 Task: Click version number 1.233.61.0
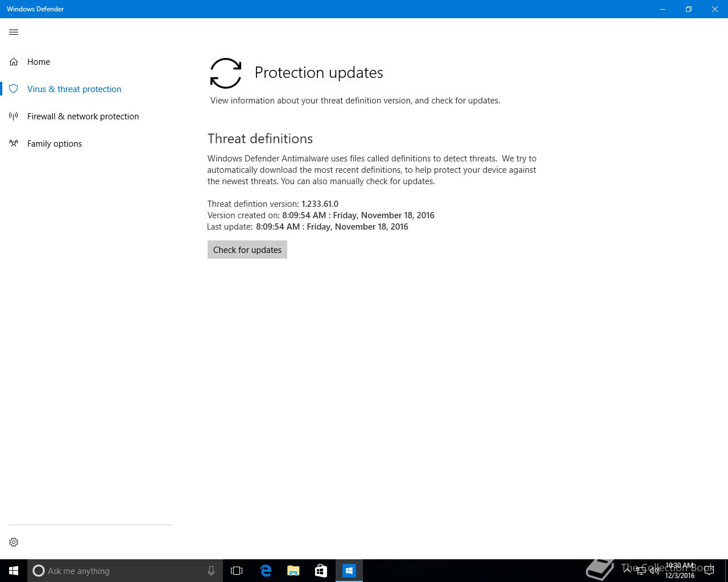coord(320,204)
